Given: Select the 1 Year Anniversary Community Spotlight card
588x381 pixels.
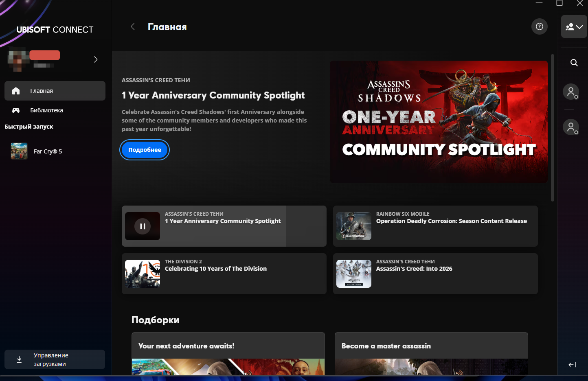Looking at the screenshot, I should [x=224, y=226].
